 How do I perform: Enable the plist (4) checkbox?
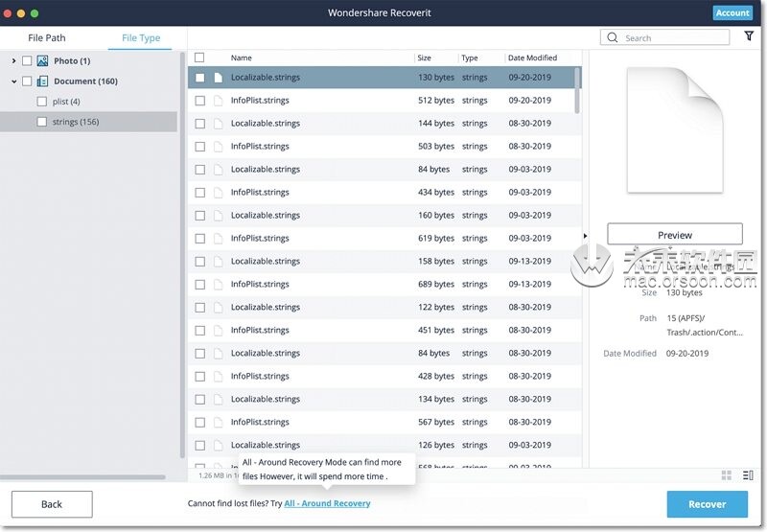[42, 102]
